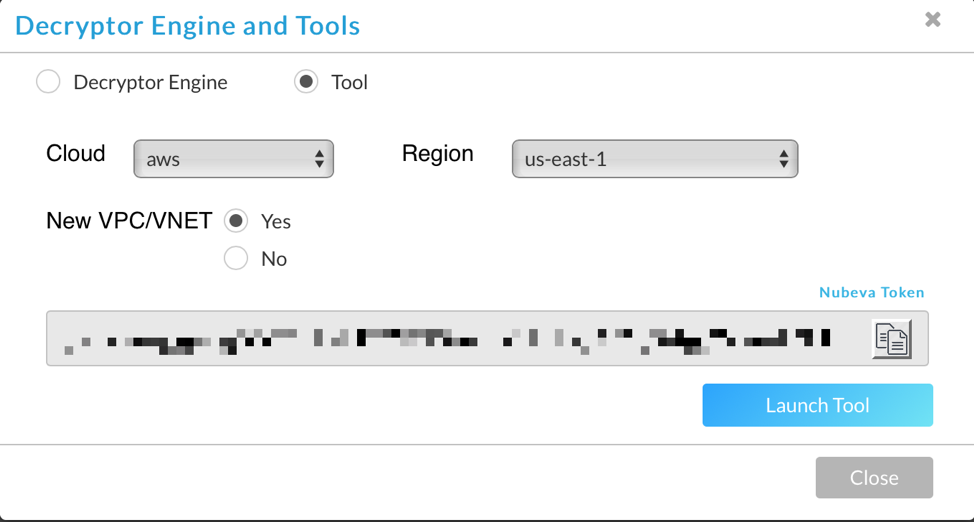Click the Yes label text
This screenshot has height=522, width=974.
275,221
